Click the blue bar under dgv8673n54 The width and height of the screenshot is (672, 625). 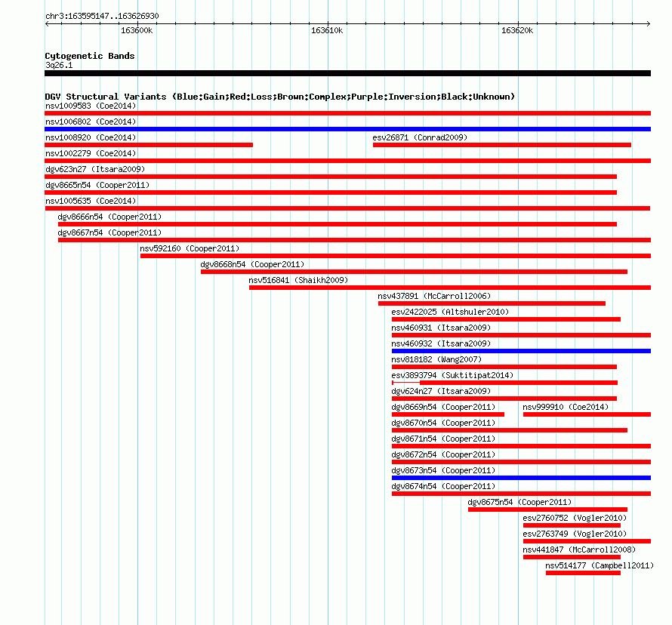[x=521, y=478]
